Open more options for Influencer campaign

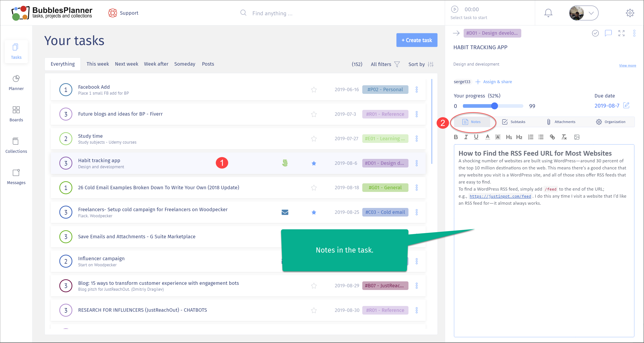pyautogui.click(x=416, y=261)
